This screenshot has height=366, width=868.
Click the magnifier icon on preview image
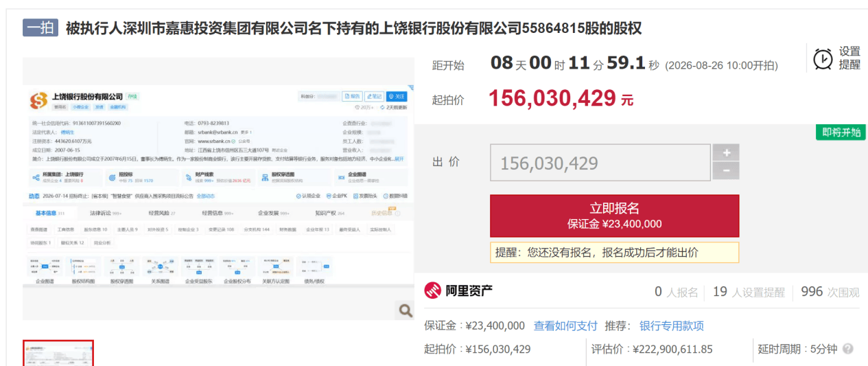(406, 311)
